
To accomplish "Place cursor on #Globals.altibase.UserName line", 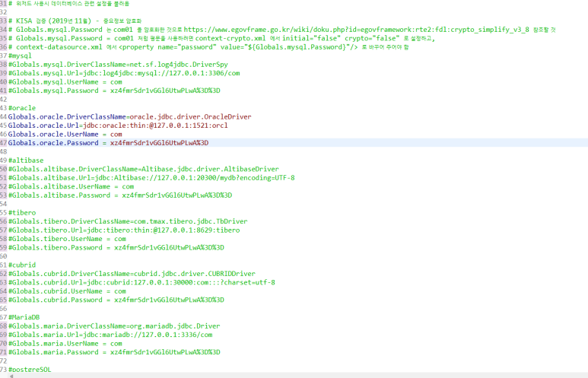I will tap(72, 186).
